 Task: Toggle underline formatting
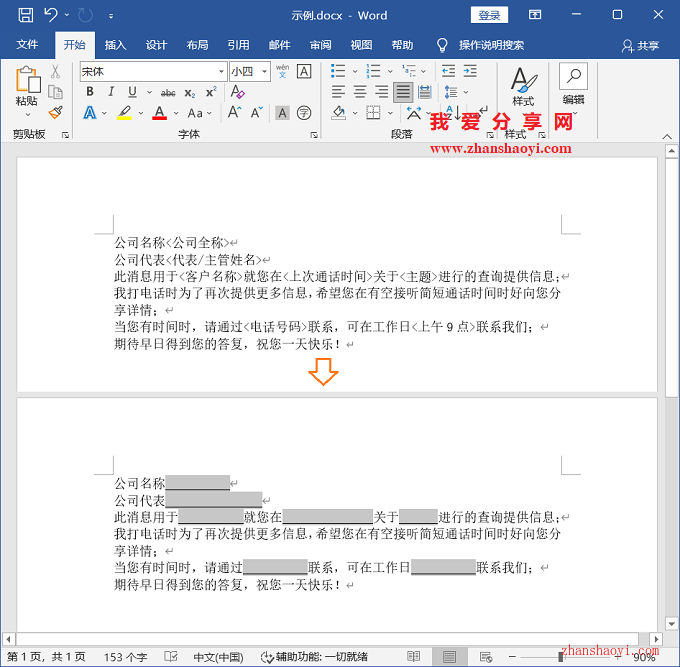[132, 92]
